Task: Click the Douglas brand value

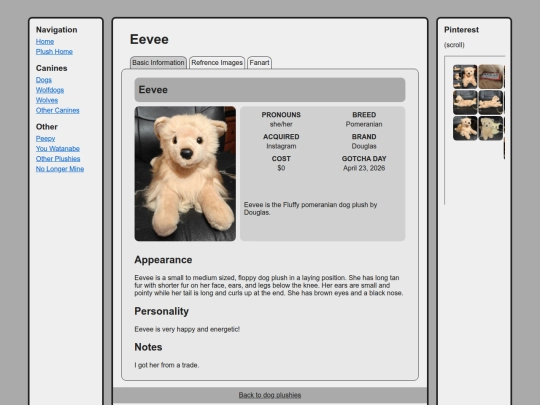Action: (364, 146)
